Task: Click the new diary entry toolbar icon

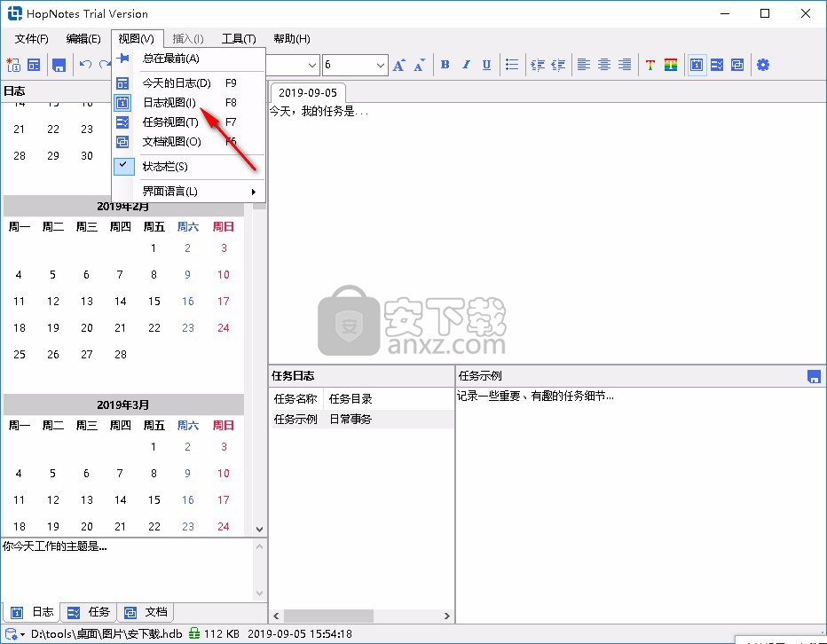Action: point(13,65)
